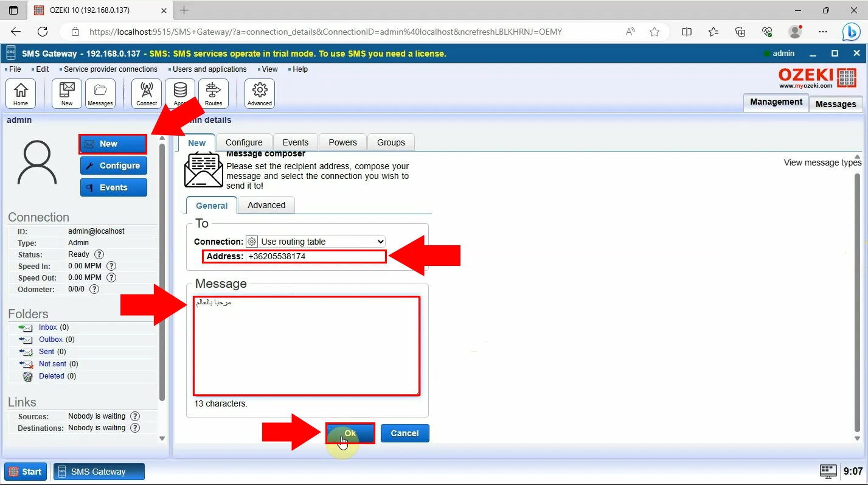Click the Bing Copilot sidebar icon
The width and height of the screenshot is (868, 485).
[851, 32]
